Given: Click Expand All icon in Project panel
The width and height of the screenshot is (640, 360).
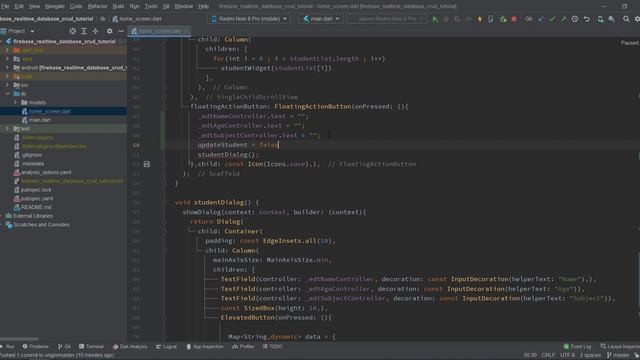Looking at the screenshot, I should tap(84, 31).
